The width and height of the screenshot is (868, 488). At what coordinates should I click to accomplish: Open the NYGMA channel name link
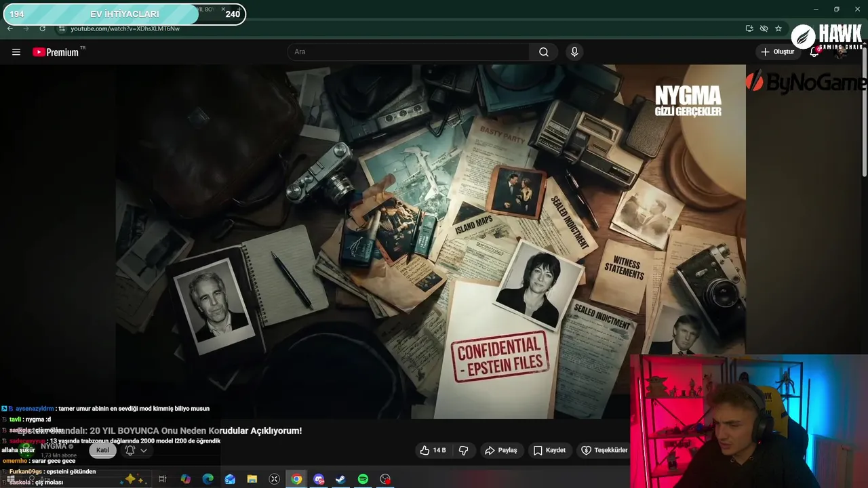point(54,446)
